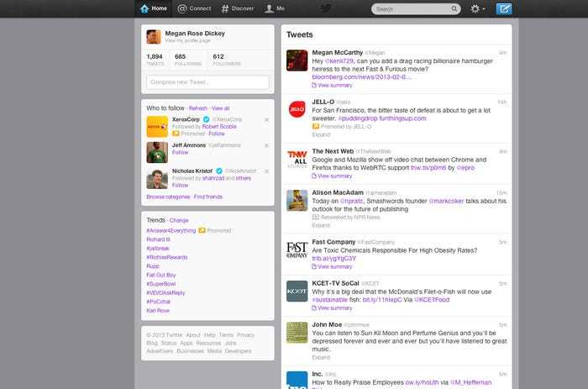Click Megan Rose Dickey profile avatar
The width and height of the screenshot is (588, 389).
pos(154,37)
